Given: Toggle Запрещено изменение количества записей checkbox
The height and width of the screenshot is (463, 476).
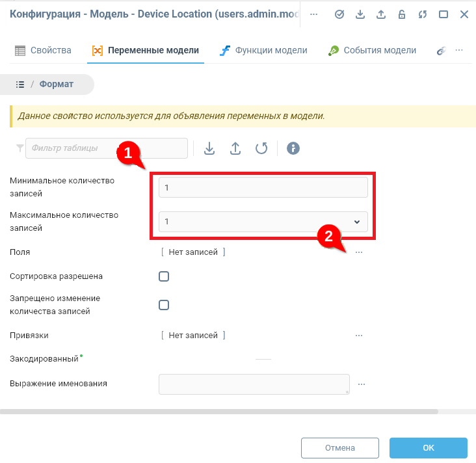Looking at the screenshot, I should (164, 305).
